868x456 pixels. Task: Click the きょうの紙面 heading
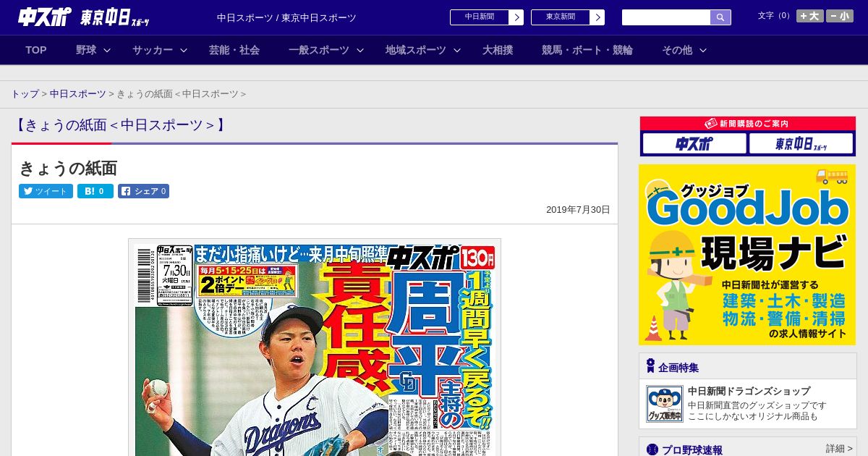tap(68, 169)
